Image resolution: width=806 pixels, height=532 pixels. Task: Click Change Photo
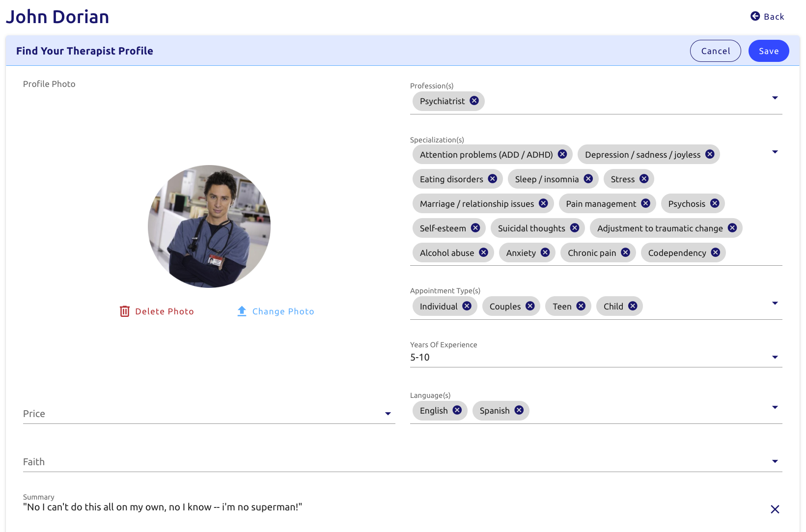point(276,311)
